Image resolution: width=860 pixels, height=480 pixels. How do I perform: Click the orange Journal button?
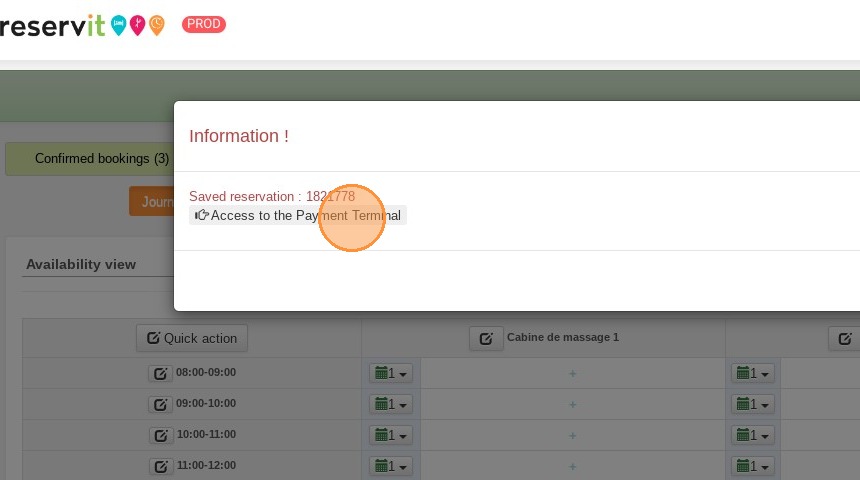pos(152,201)
